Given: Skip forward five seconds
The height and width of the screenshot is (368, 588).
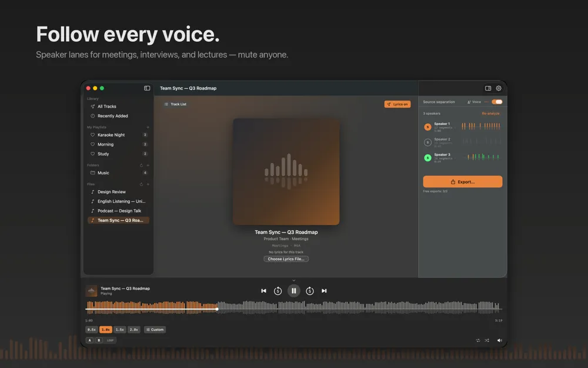Looking at the screenshot, I should pyautogui.click(x=310, y=291).
